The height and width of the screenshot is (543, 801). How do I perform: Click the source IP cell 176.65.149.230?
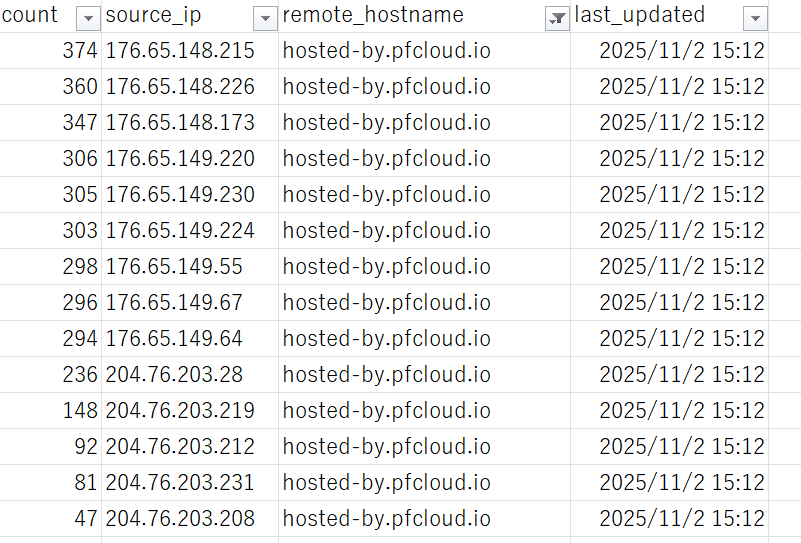pos(180,195)
